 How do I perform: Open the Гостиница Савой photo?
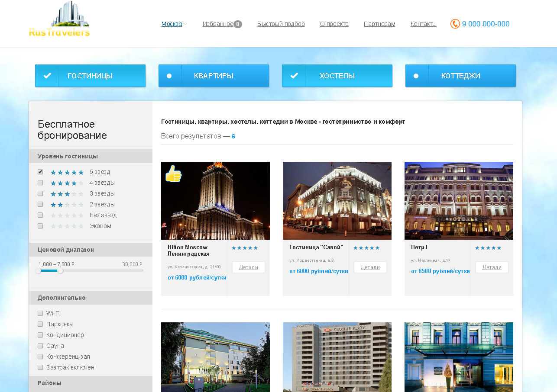click(x=337, y=200)
